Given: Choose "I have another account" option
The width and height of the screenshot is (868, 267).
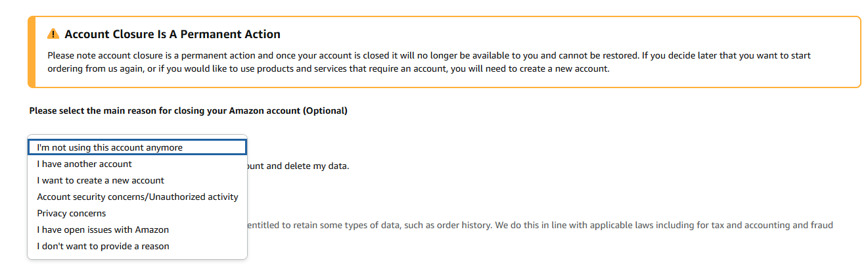Looking at the screenshot, I should tap(137, 164).
